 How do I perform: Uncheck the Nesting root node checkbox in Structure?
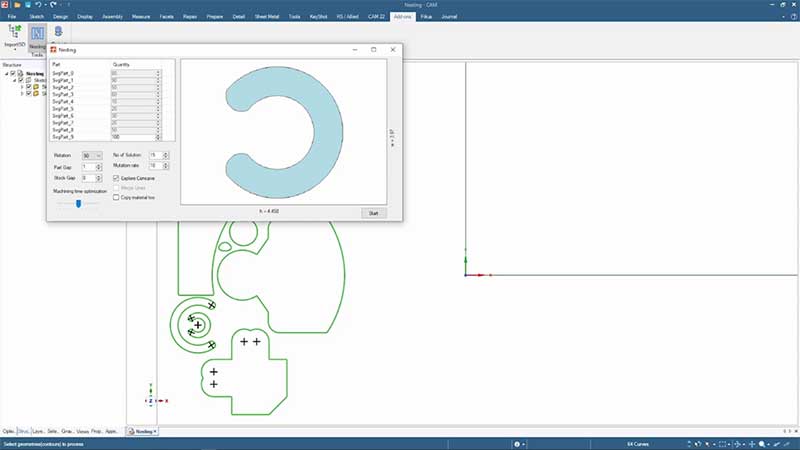pos(13,73)
